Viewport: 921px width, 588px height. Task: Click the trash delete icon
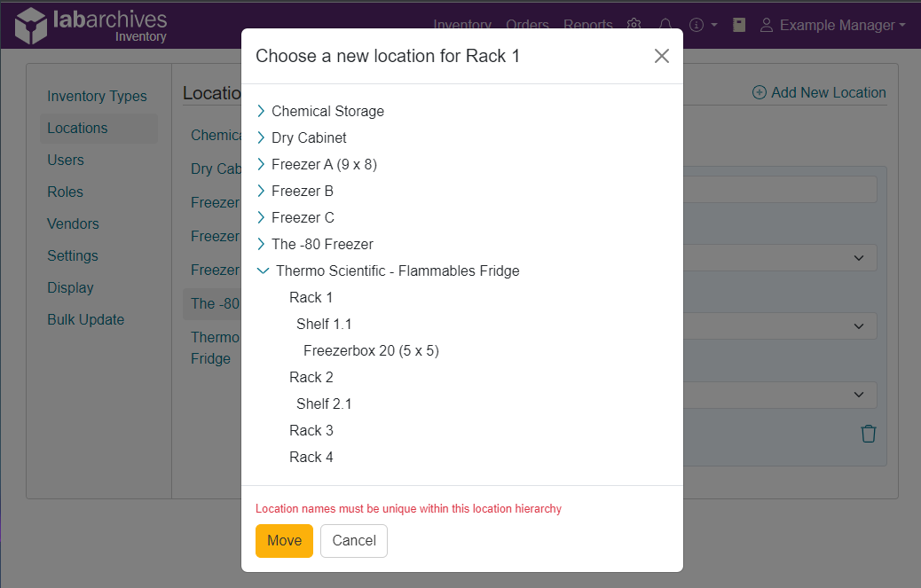(x=868, y=434)
